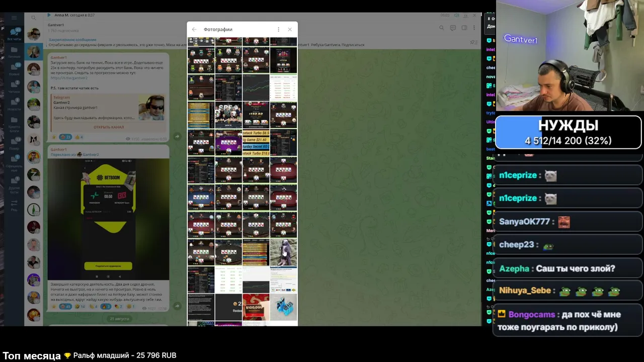The image size is (644, 362).
Task: Select the 'Покер' chat folder
Action: (14, 143)
